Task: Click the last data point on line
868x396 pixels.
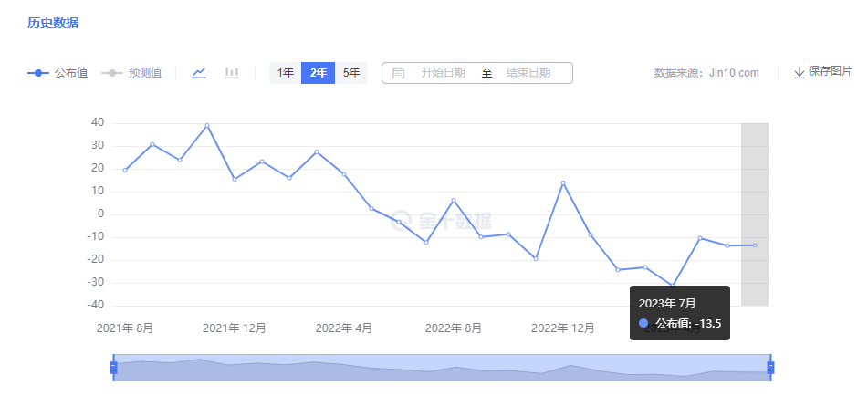Action: pyautogui.click(x=755, y=245)
